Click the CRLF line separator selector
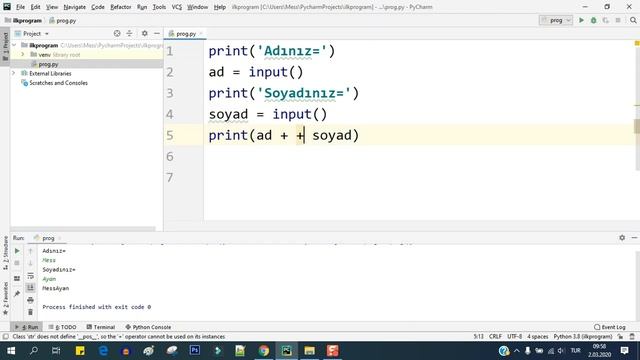 pos(495,337)
